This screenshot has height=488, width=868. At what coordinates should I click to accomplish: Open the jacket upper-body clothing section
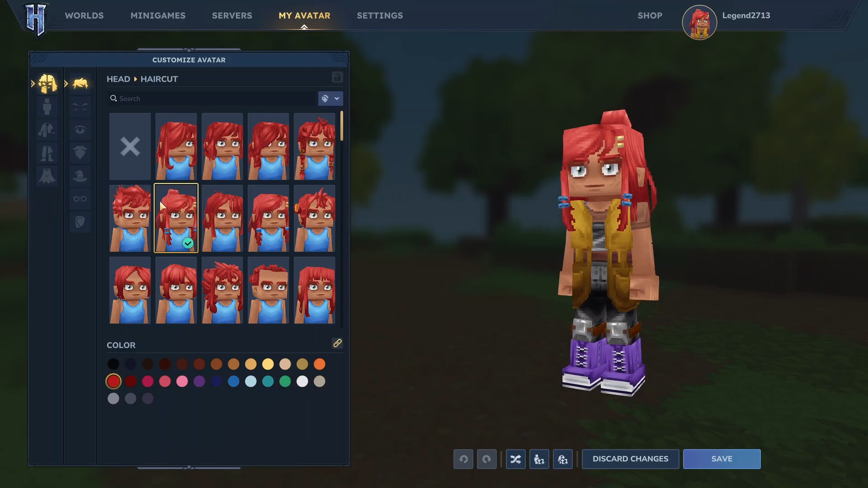point(47,130)
